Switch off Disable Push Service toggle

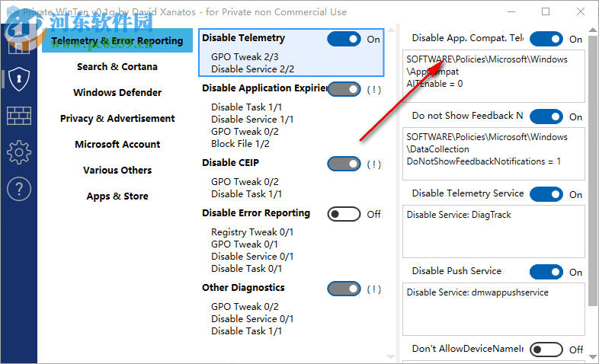tap(546, 272)
